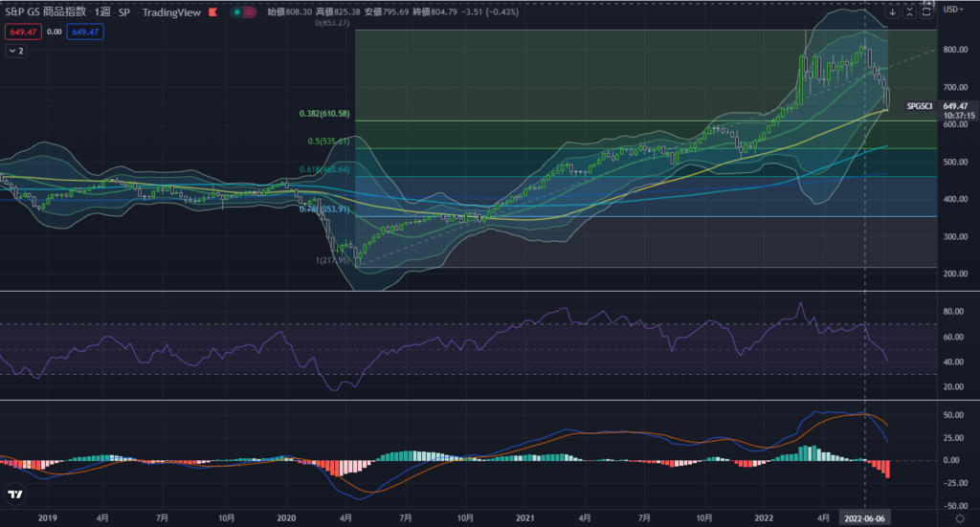Screen dimensions: 980x527
Task: Click the red 649.47 sell price button
Action: 20,32
